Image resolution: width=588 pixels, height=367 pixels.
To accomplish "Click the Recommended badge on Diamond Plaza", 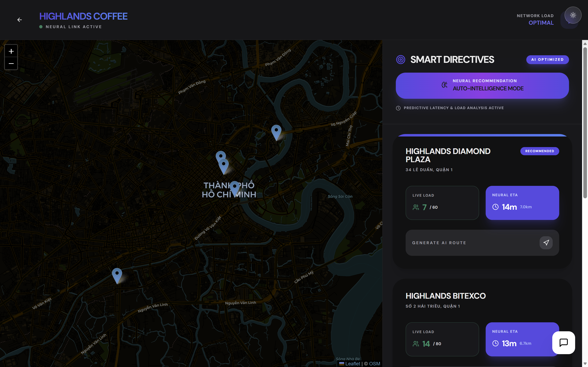I will [539, 151].
